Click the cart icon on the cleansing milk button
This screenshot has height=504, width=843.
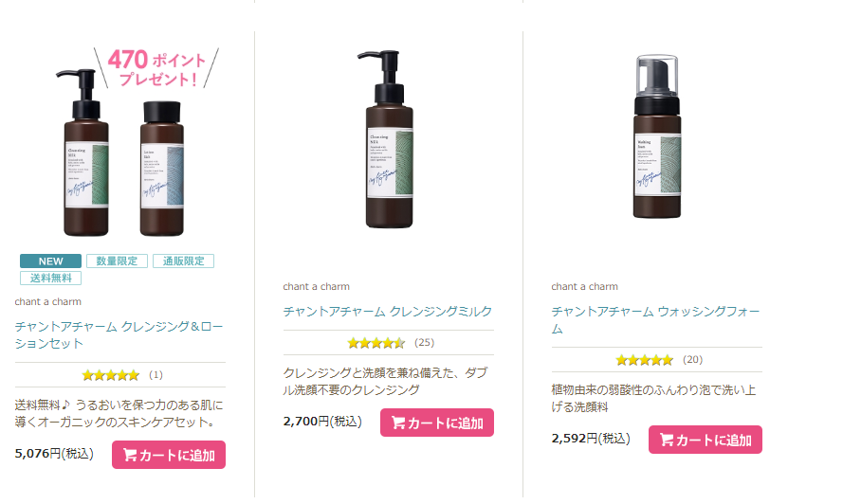[398, 423]
